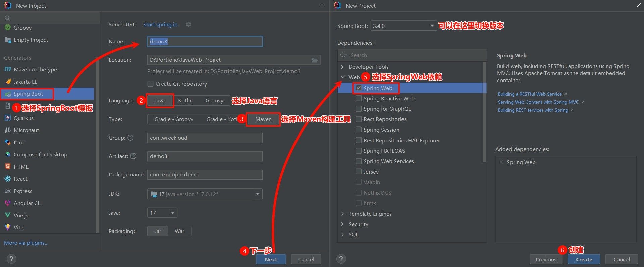This screenshot has height=267, width=644.
Task: Enable Create Git repository checkbox
Action: pos(151,84)
